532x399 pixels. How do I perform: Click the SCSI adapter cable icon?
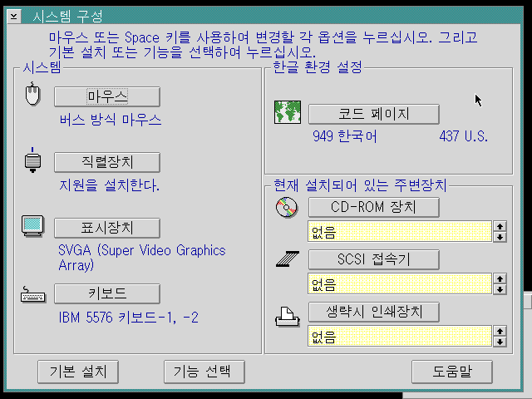pos(288,259)
